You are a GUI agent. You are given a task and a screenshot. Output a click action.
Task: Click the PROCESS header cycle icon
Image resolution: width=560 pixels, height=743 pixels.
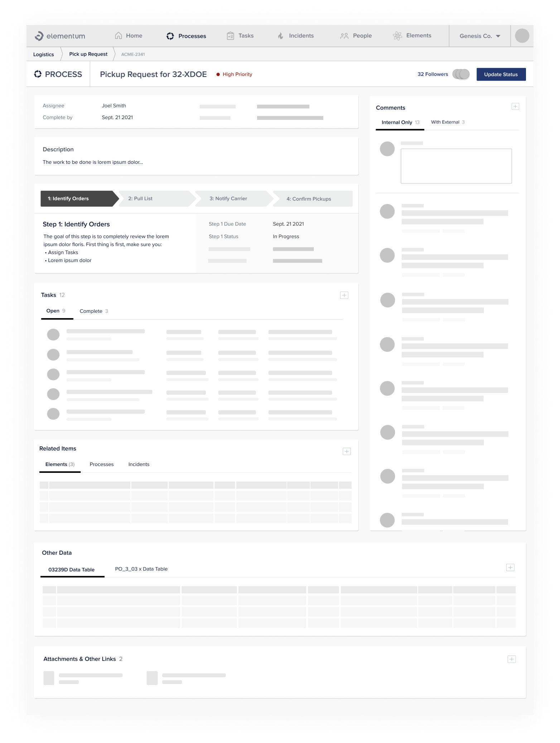point(38,74)
